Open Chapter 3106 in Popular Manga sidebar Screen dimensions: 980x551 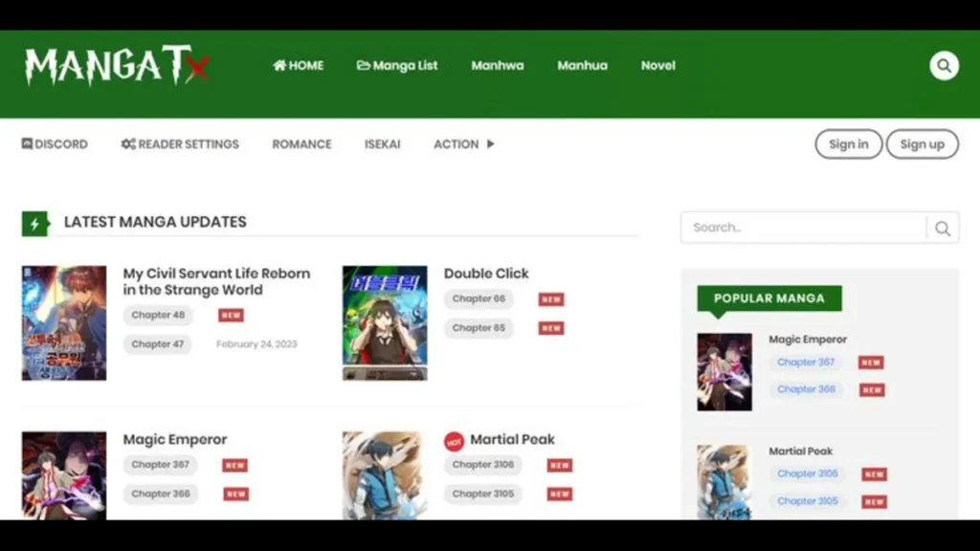pos(808,474)
